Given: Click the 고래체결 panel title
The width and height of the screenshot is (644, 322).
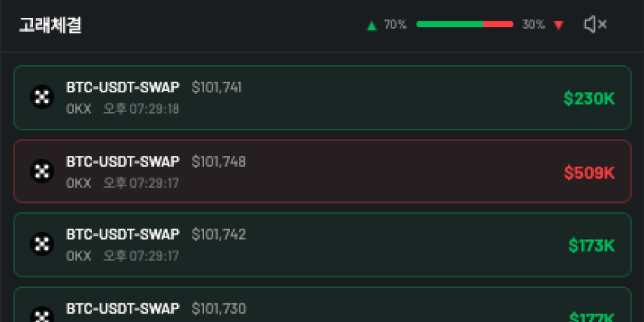Looking at the screenshot, I should click(50, 26).
